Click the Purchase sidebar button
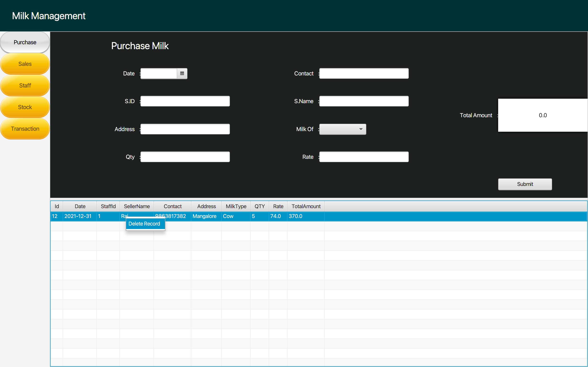The height and width of the screenshot is (367, 588). pyautogui.click(x=24, y=42)
